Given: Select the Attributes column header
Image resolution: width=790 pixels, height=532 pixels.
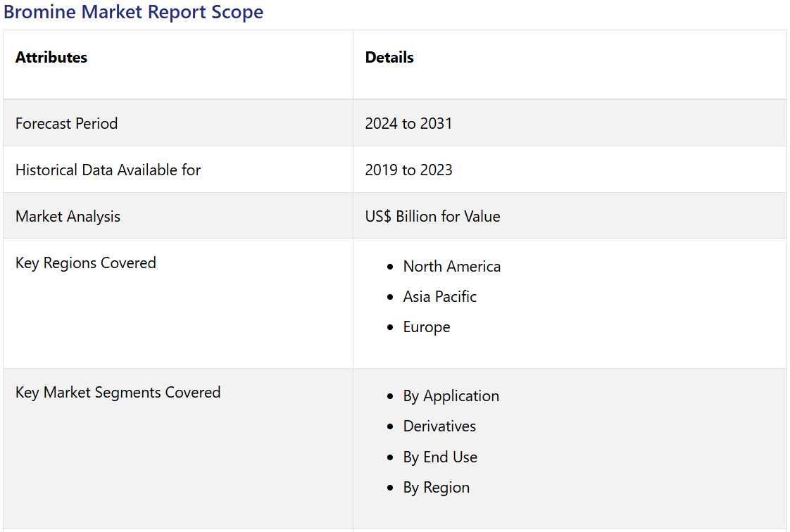Looking at the screenshot, I should [51, 58].
